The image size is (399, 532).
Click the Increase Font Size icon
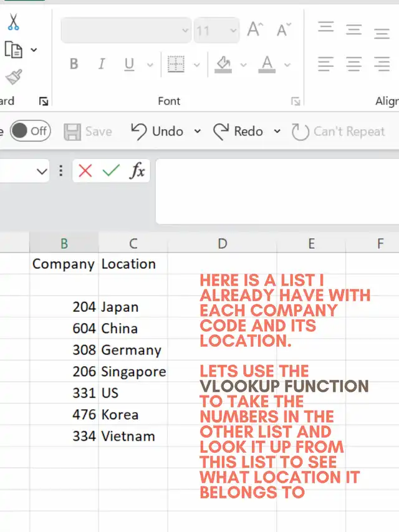tap(254, 30)
